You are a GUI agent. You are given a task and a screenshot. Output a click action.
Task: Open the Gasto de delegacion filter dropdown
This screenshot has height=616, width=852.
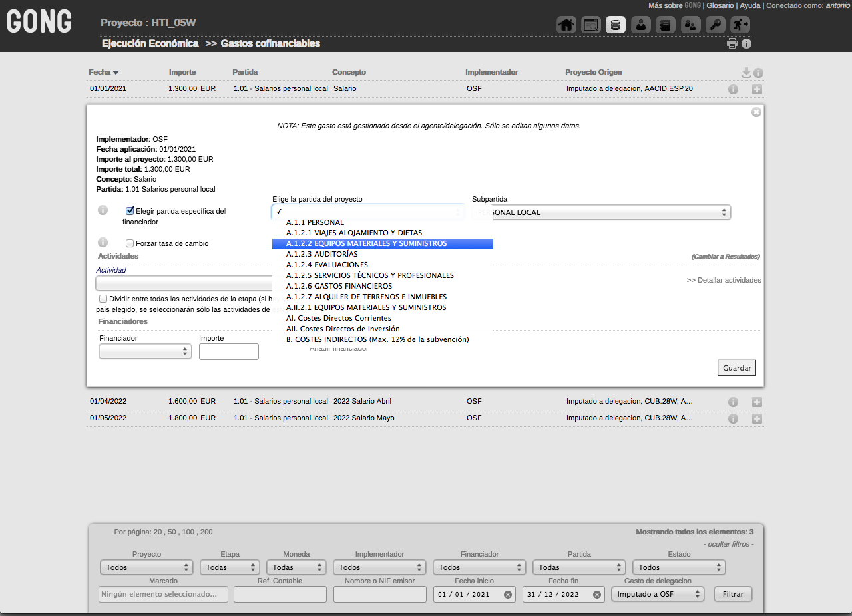point(657,594)
